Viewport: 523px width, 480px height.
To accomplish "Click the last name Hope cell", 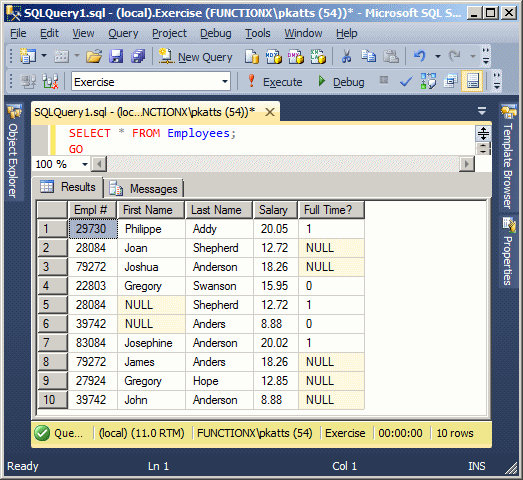I will [x=219, y=381].
